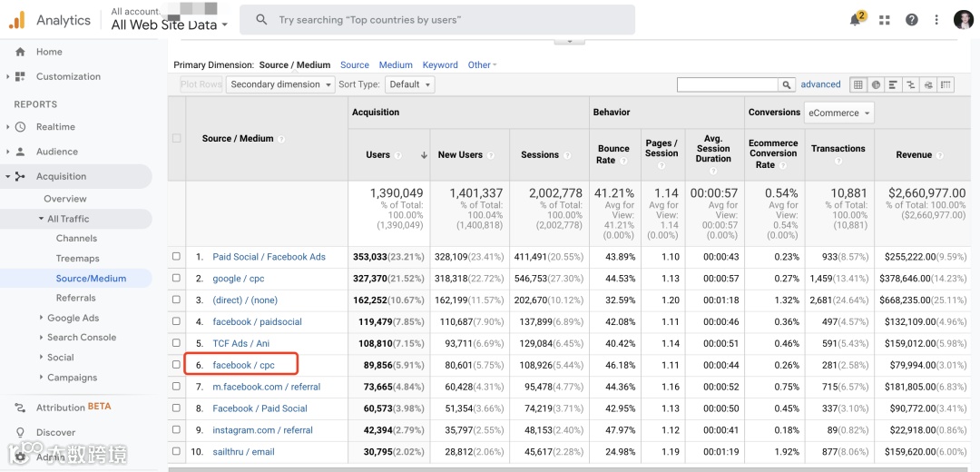Click the Attribution icon in sidebar

point(20,408)
